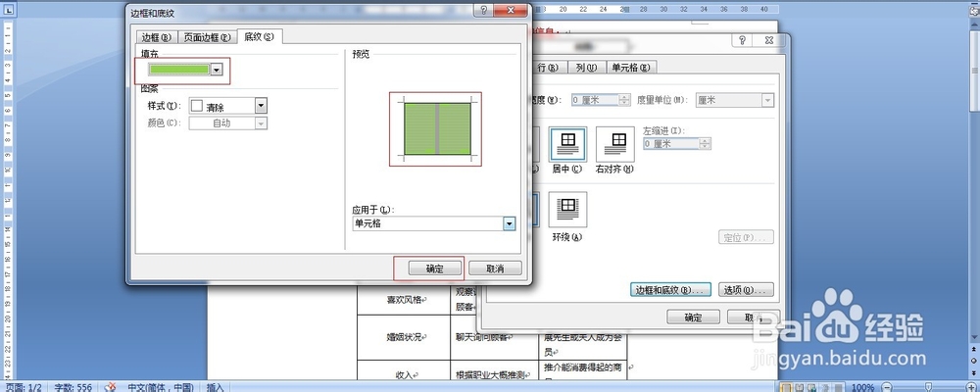This screenshot has height=392, width=980.
Task: Click the 收入 table cell
Action: click(x=404, y=375)
